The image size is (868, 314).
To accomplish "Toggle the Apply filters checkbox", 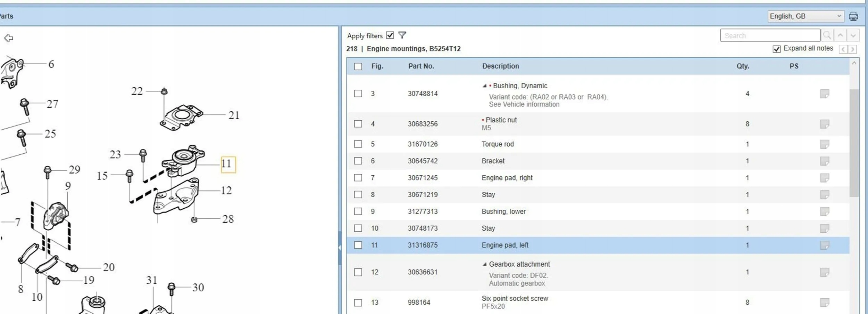I will pos(390,35).
